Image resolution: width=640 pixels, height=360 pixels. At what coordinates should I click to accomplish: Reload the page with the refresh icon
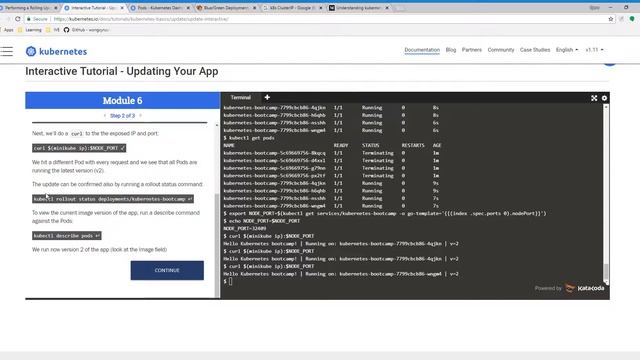pos(18,19)
